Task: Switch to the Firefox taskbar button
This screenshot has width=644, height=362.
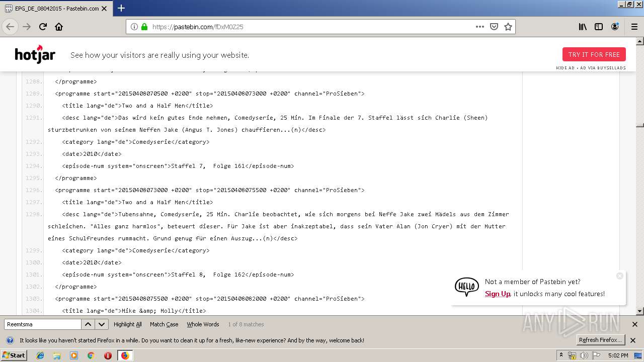Action: tap(125, 355)
